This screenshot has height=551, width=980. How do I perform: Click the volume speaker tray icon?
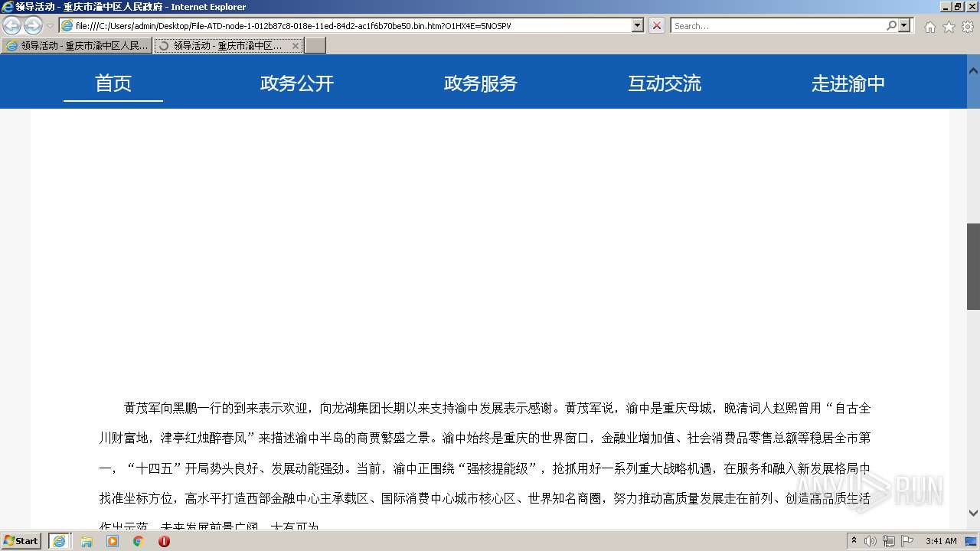point(871,541)
